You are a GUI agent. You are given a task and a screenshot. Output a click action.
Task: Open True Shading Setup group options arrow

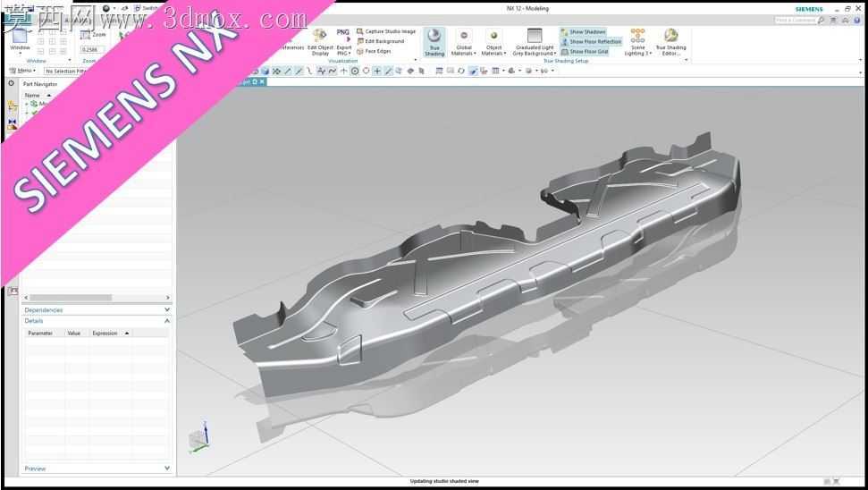(x=687, y=60)
